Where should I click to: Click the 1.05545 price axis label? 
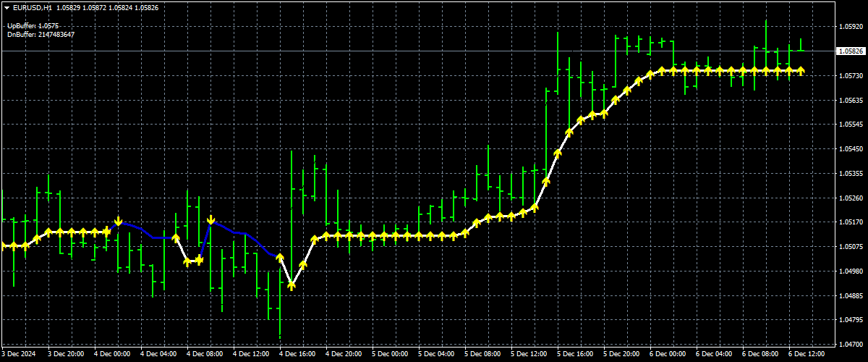point(850,125)
